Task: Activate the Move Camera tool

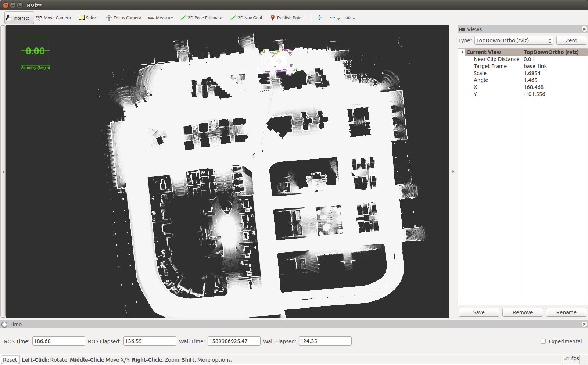Action: tap(54, 18)
